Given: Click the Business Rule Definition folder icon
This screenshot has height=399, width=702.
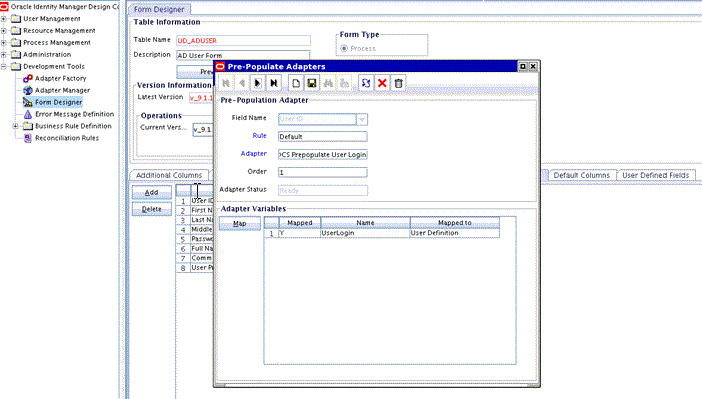Looking at the screenshot, I should pos(28,126).
